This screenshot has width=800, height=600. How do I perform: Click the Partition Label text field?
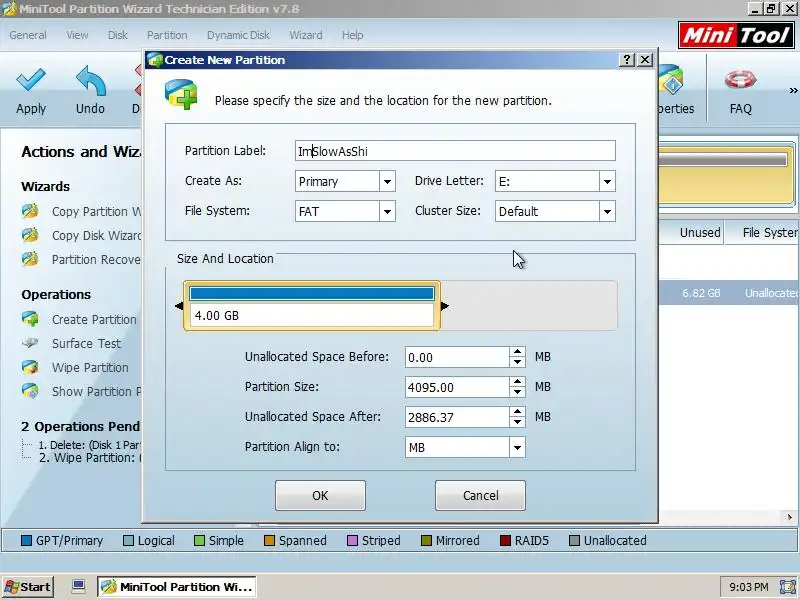455,151
